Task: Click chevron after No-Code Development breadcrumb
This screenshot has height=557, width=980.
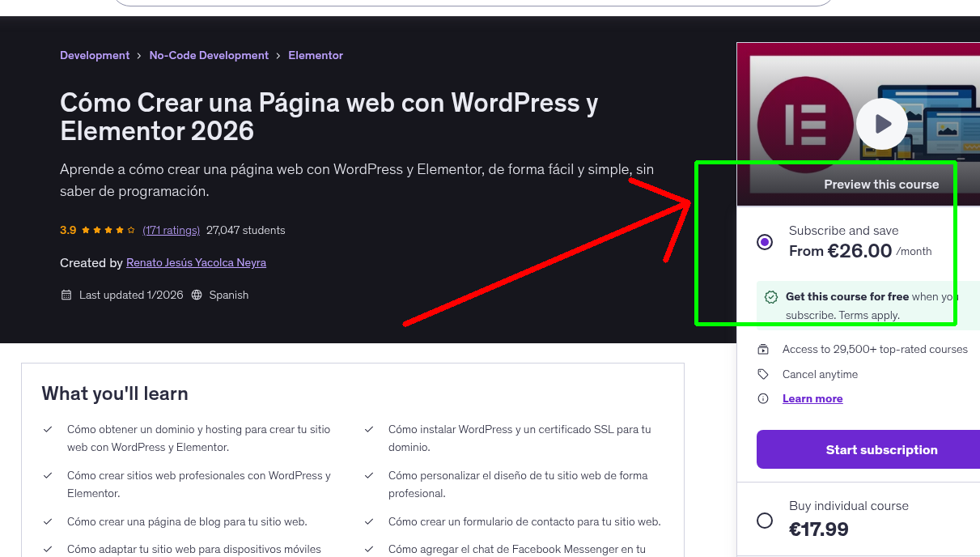Action: [x=278, y=55]
